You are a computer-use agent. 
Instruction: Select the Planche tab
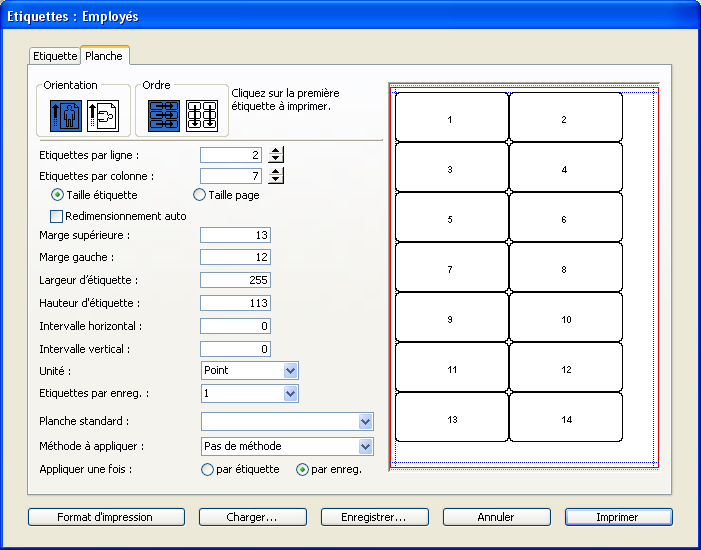pyautogui.click(x=103, y=56)
